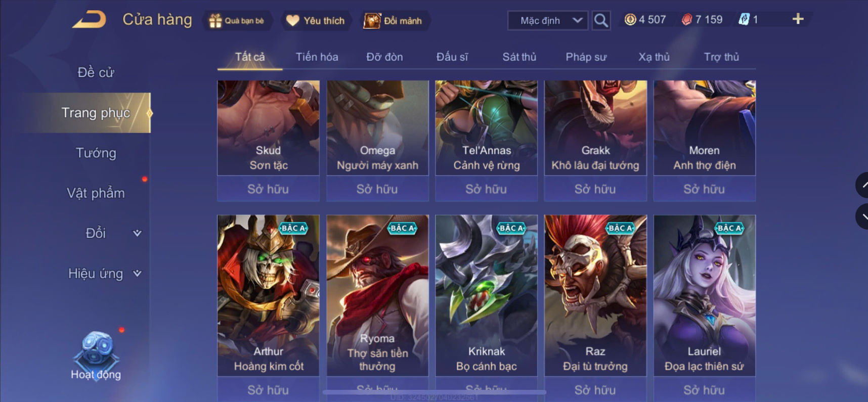Select Vật phẩm in the sidebar
The image size is (868, 402).
pyautogui.click(x=96, y=193)
